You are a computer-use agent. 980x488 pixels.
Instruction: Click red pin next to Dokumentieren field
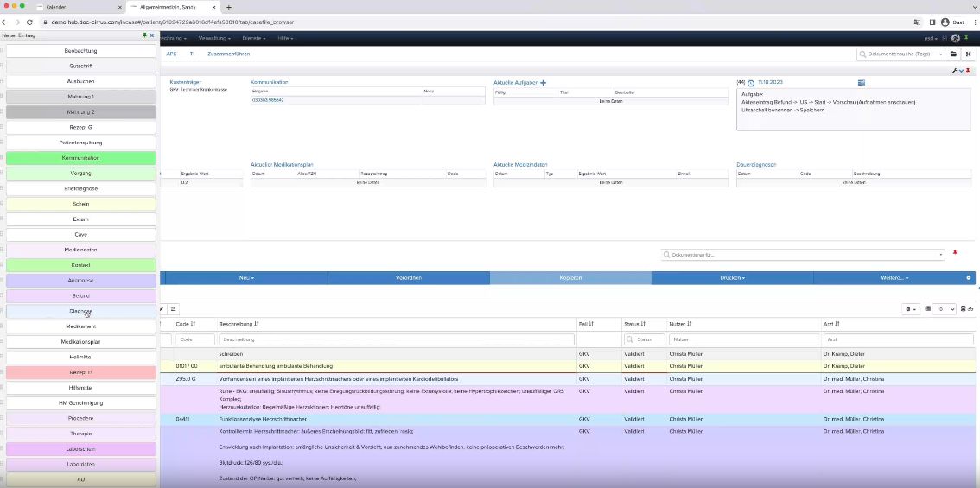click(x=954, y=252)
